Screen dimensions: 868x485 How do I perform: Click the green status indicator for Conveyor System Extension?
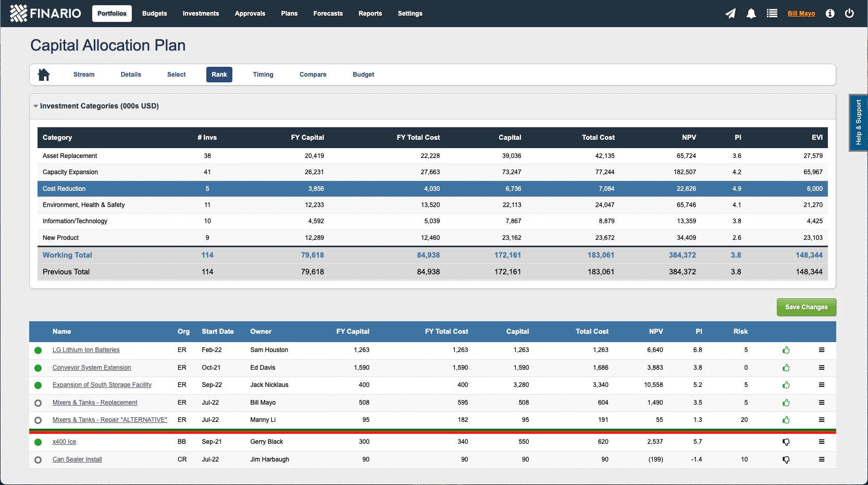38,368
